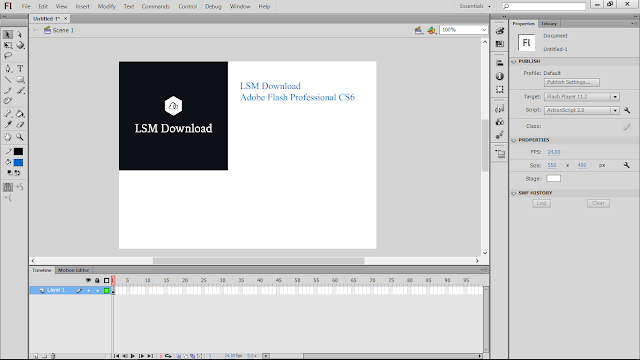The height and width of the screenshot is (360, 640).
Task: Lock Layer 1 using lock dot
Action: [x=98, y=291]
